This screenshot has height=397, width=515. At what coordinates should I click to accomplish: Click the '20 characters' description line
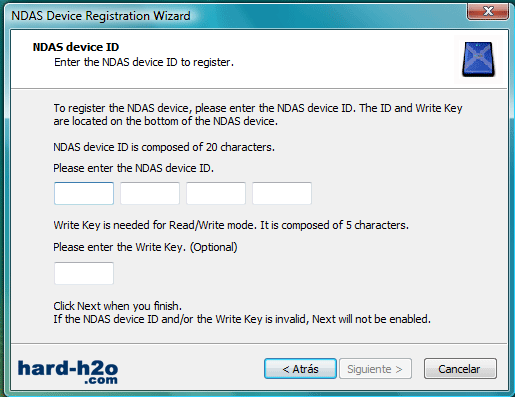coord(164,147)
